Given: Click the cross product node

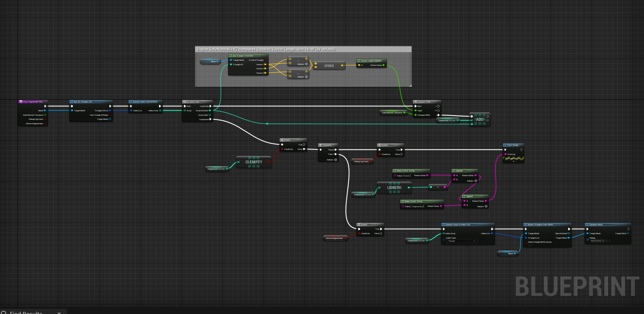Looking at the screenshot, I should 329,65.
